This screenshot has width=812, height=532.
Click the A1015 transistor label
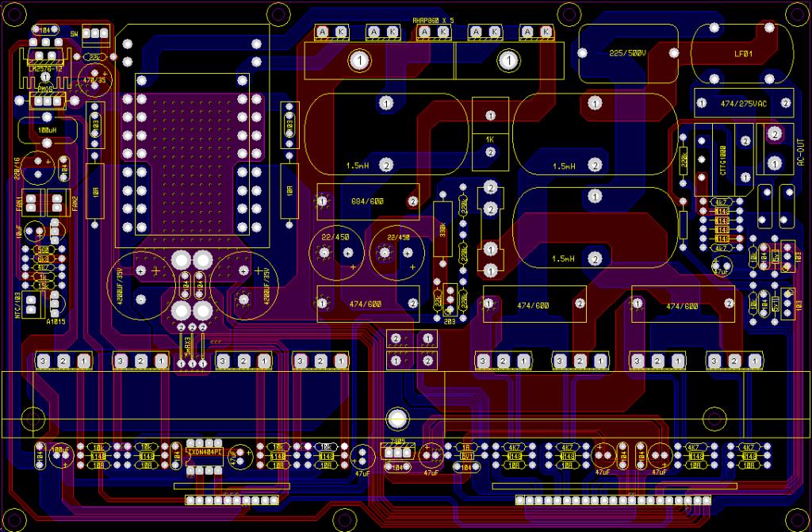click(56, 321)
